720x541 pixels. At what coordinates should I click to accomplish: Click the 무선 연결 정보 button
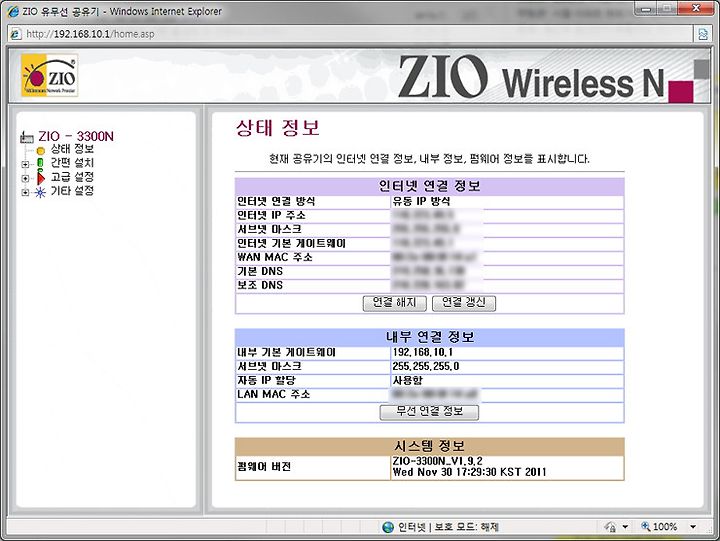point(429,412)
